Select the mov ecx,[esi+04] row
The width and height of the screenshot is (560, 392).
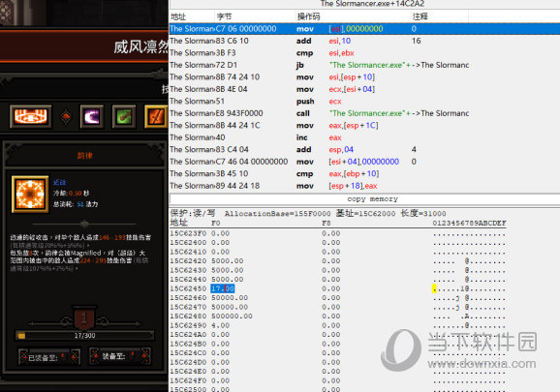(364, 89)
